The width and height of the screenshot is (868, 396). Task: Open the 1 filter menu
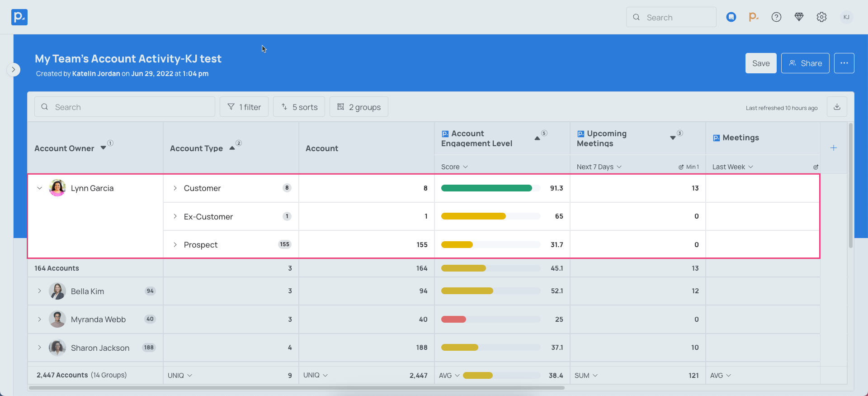tap(244, 107)
